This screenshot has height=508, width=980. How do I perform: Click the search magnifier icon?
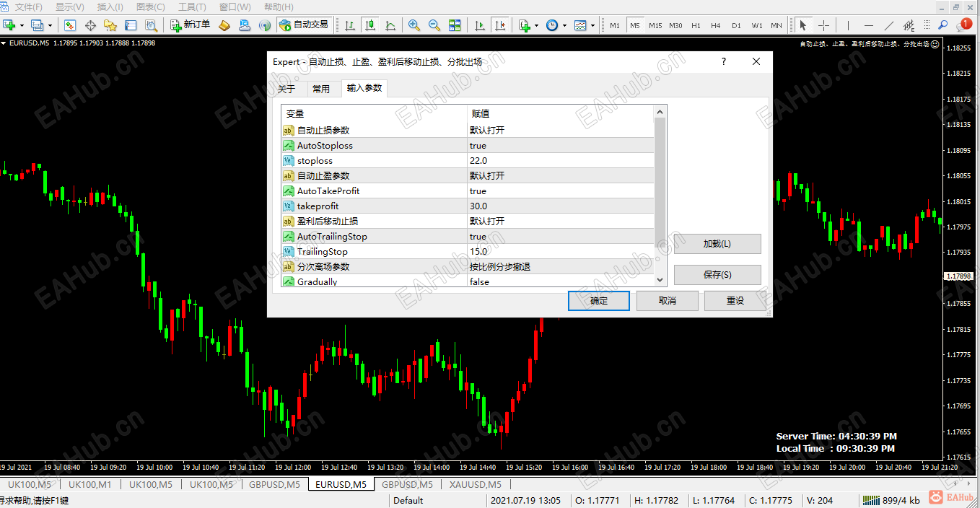coord(942,25)
